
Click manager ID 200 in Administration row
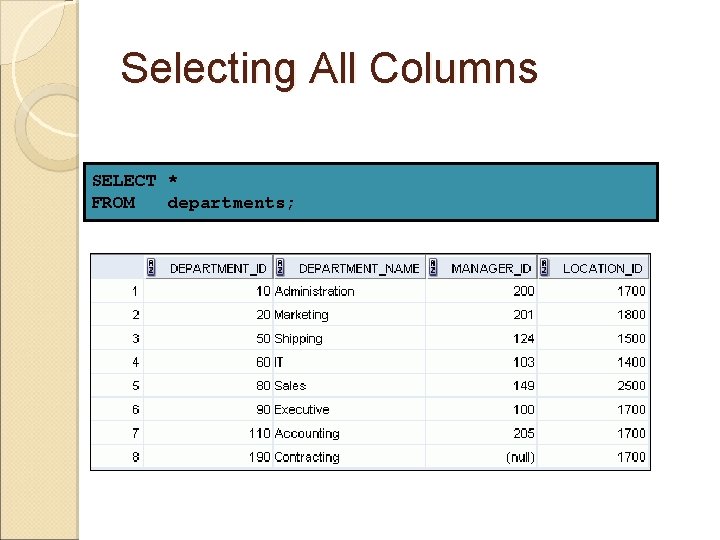(x=481, y=291)
